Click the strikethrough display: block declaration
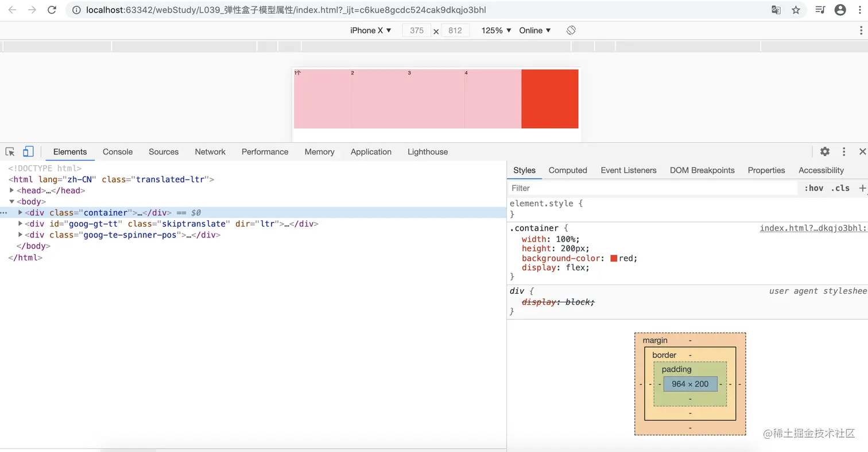 559,302
